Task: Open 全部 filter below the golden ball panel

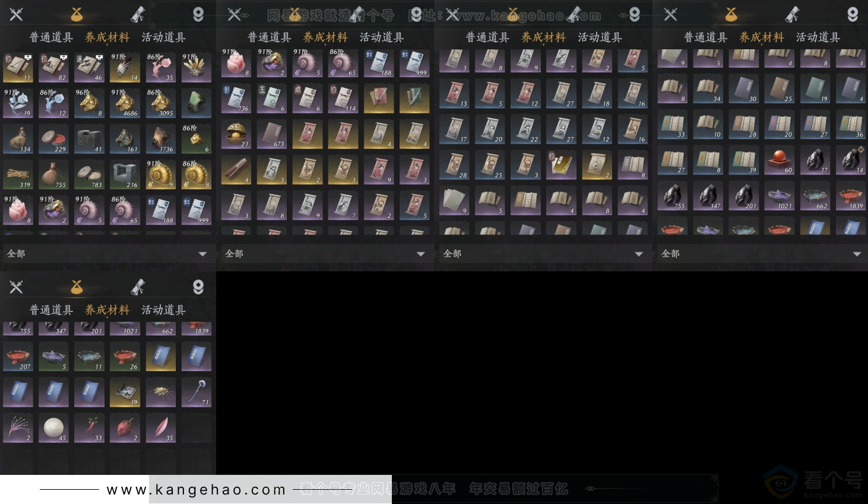Action: coord(325,253)
